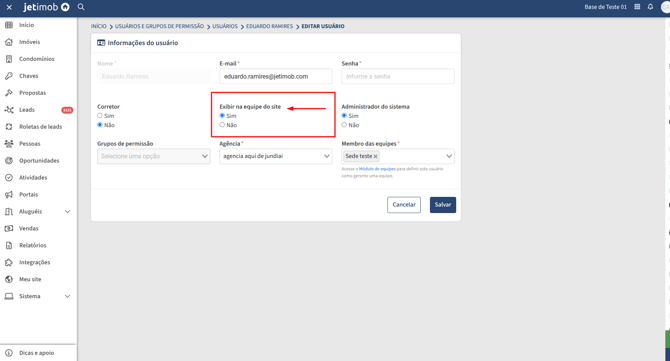This screenshot has width=670, height=361.
Task: Click the Meu site globe icon
Action: tap(9, 279)
